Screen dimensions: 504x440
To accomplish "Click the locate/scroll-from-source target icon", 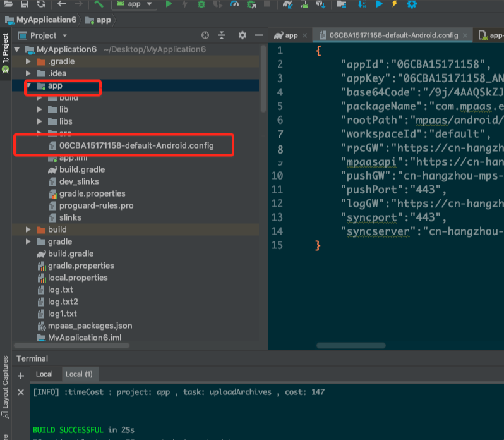I will (x=205, y=35).
